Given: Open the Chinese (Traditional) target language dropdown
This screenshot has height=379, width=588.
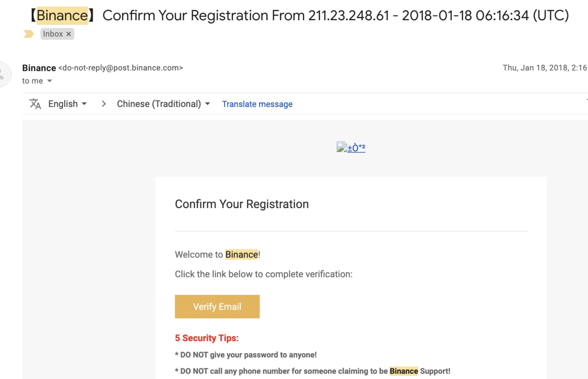Looking at the screenshot, I should click(163, 104).
